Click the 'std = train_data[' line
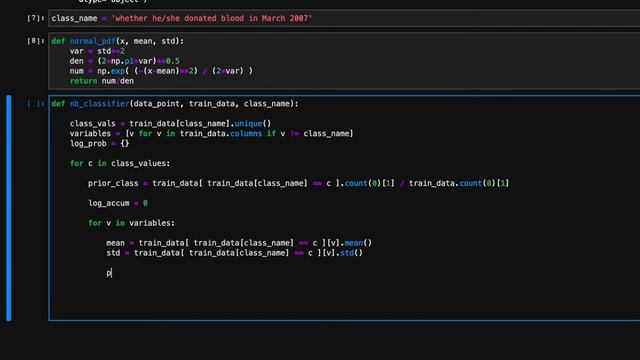 234,253
